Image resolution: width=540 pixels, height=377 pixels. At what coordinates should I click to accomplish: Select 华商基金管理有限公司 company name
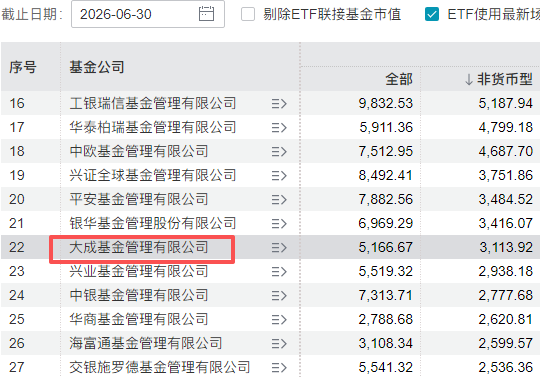[139, 319]
